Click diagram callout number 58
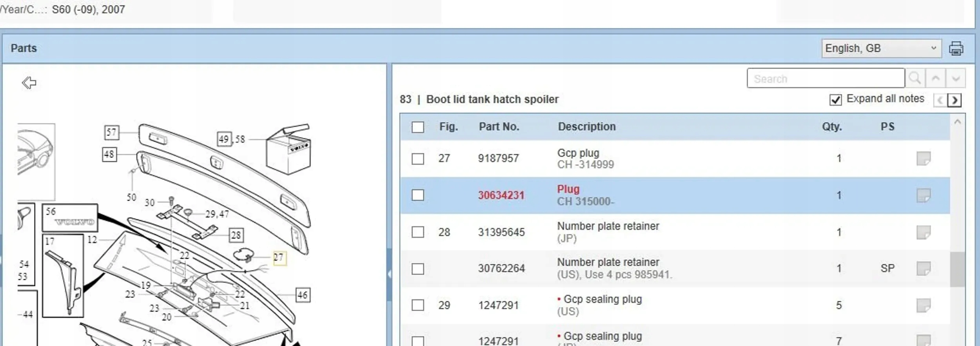This screenshot has width=980, height=346. pos(240,139)
